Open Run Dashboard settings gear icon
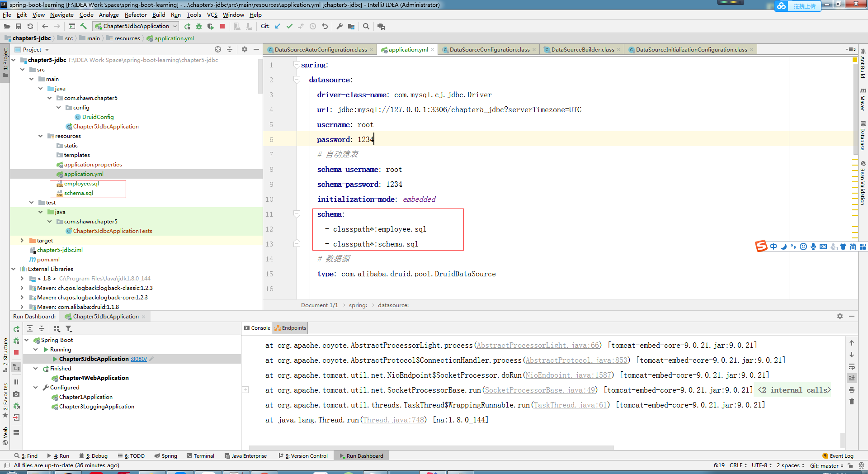This screenshot has width=868, height=474. point(840,316)
